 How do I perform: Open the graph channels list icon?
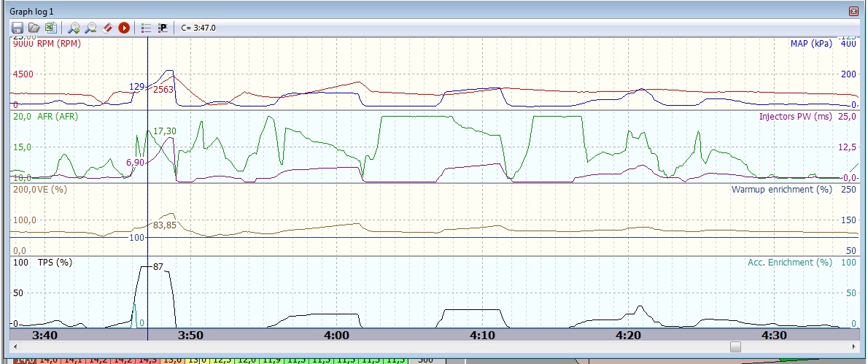[x=146, y=28]
